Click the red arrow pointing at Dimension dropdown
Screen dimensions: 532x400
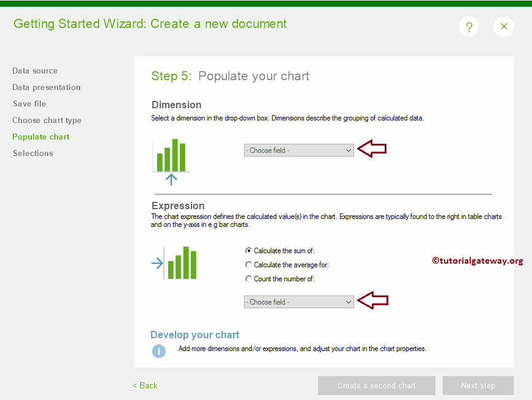coord(373,149)
